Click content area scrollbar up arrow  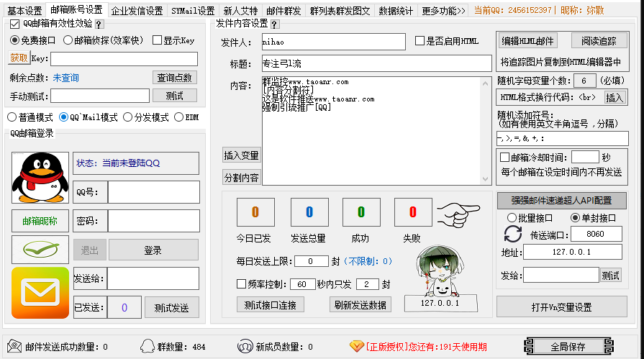(x=486, y=83)
